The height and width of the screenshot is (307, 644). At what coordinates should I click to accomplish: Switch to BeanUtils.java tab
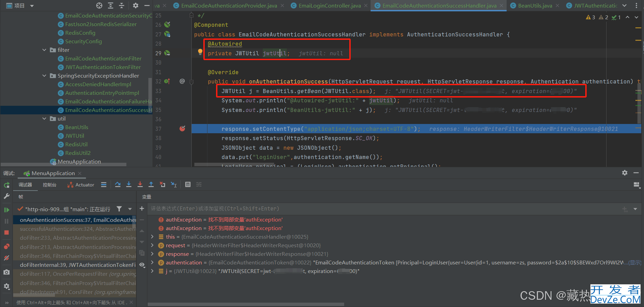pyautogui.click(x=535, y=5)
